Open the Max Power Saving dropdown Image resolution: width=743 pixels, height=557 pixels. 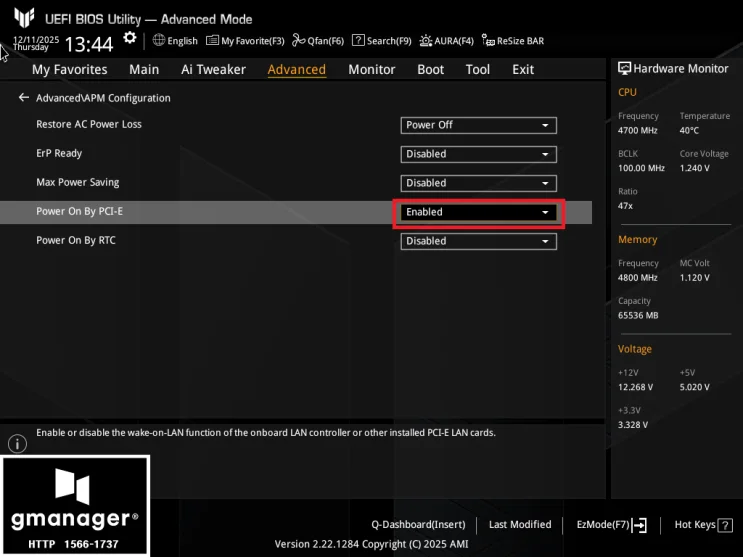tap(479, 183)
